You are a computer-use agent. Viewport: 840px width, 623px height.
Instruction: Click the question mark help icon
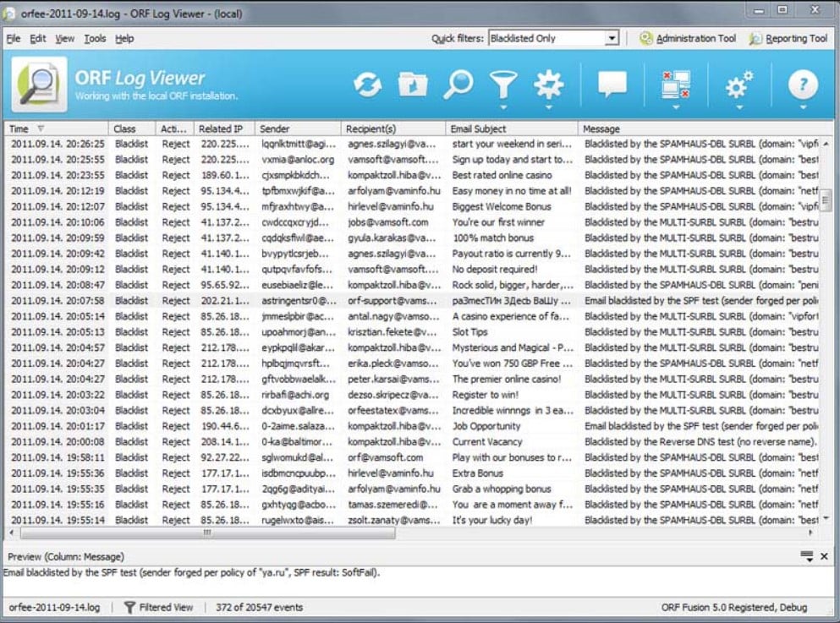803,85
